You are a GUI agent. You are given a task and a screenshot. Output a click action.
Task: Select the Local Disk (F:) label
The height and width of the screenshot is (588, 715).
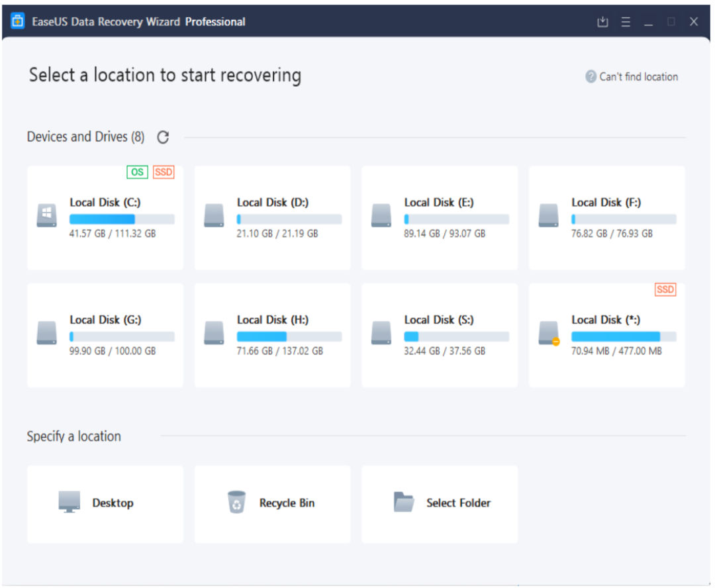coord(606,203)
